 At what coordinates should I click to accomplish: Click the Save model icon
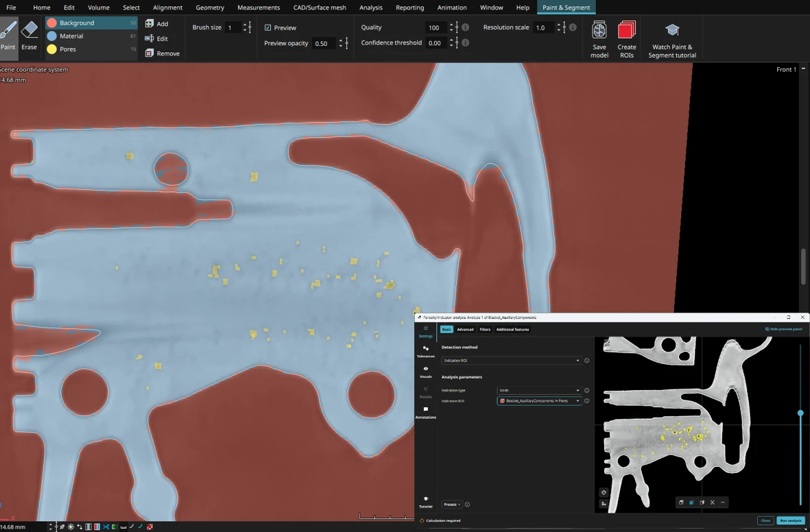(x=599, y=39)
